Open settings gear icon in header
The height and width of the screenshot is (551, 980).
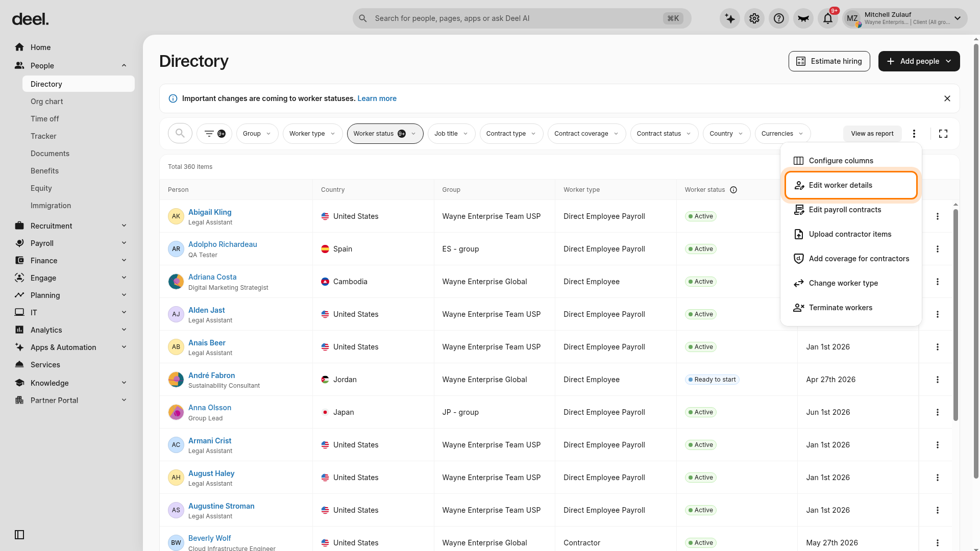754,18
